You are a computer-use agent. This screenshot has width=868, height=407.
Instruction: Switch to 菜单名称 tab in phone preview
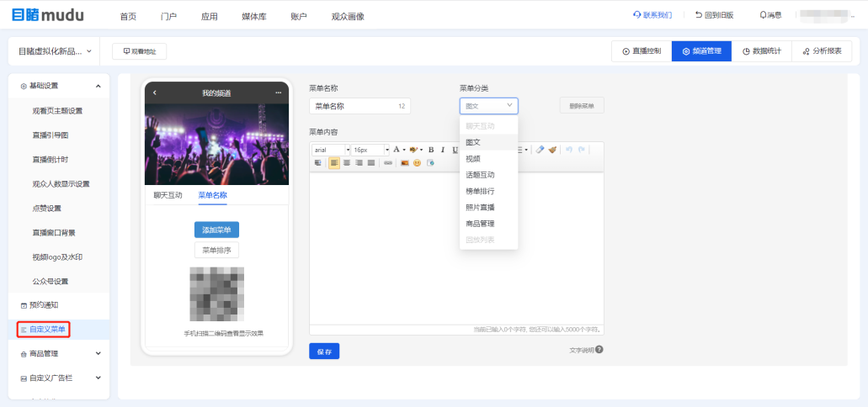coord(212,195)
